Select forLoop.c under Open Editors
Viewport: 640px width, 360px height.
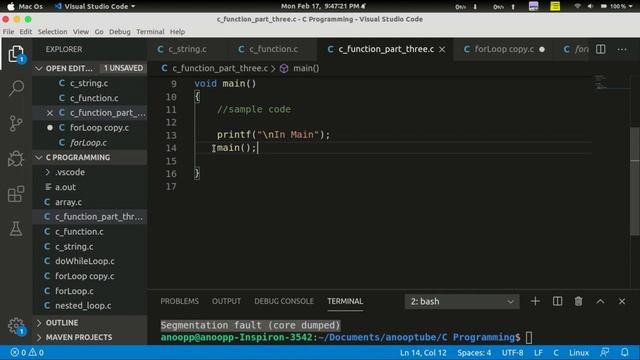[89, 142]
